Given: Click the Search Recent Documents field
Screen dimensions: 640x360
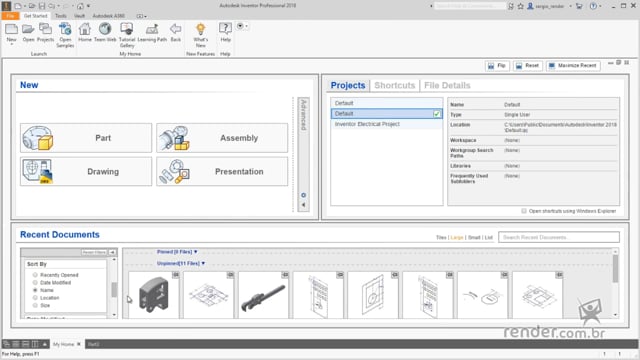Looking at the screenshot, I should point(559,237).
